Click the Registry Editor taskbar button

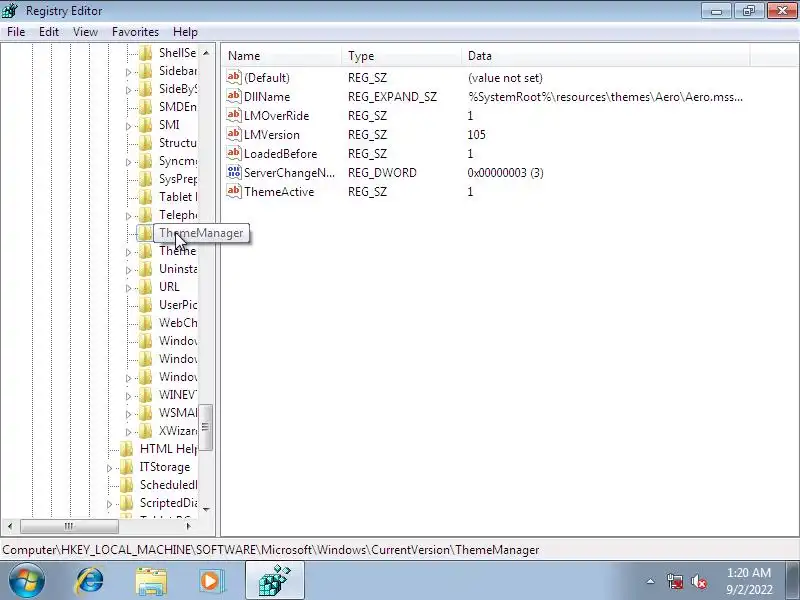(x=275, y=581)
